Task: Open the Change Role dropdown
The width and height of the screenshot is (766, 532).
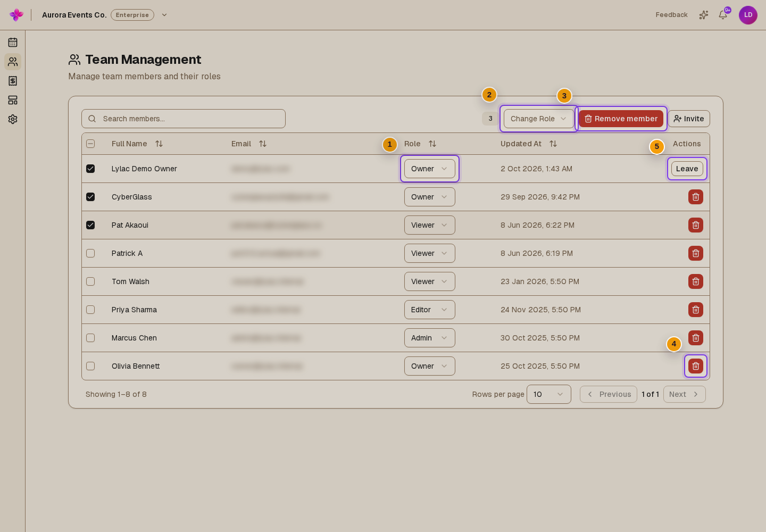Action: click(539, 119)
